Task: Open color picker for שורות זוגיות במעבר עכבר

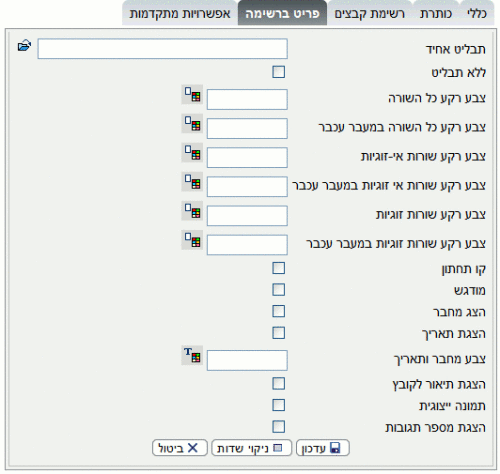Action: point(192,240)
